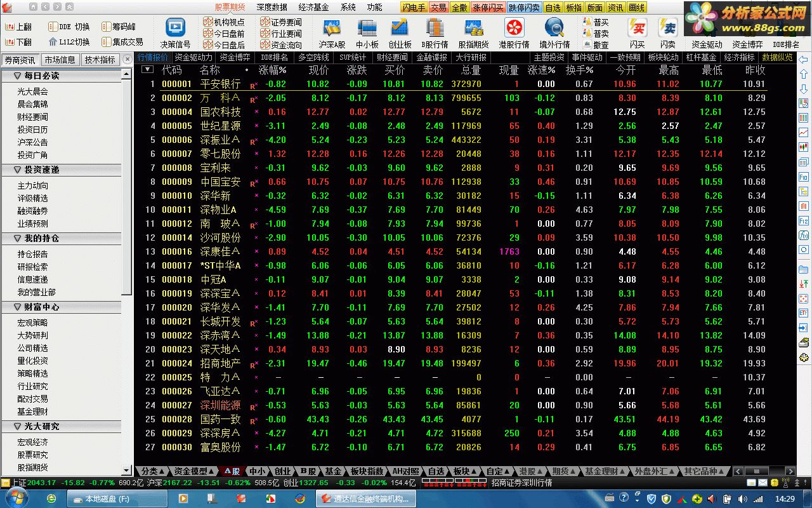Image resolution: width=812 pixels, height=508 pixels.
Task: Click the home navigation icon in title bar
Action: pos(33,7)
